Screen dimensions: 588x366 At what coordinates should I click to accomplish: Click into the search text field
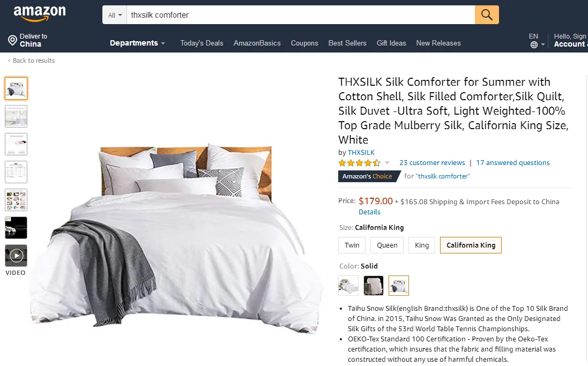coord(301,15)
